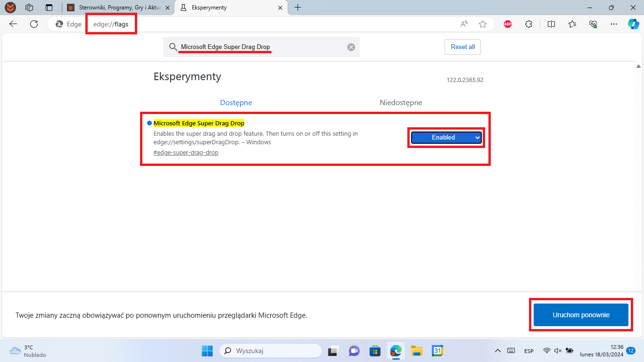Click the Wyszukaj taskbar search box
Screen dimensions: 644x362
pos(271,351)
